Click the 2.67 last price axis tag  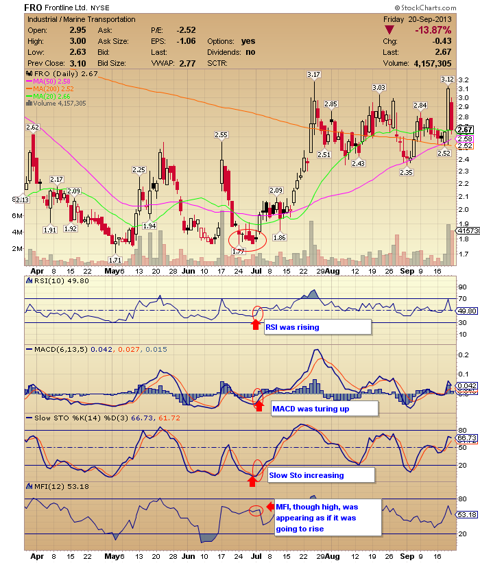pos(465,130)
